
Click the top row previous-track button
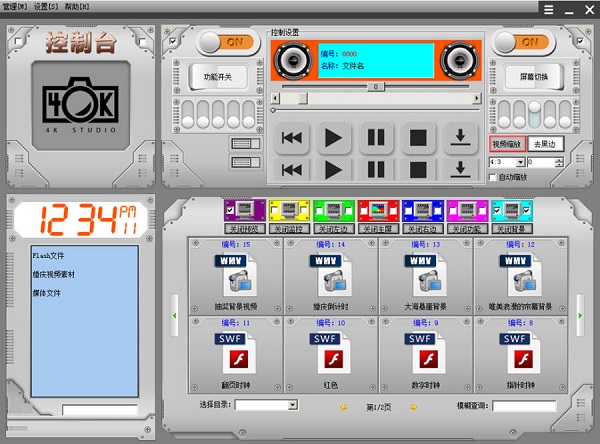coord(292,137)
